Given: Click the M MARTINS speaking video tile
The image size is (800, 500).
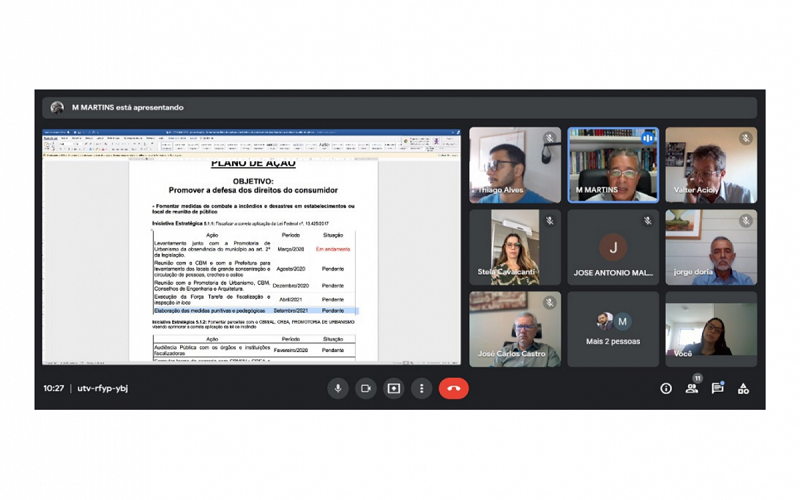Looking at the screenshot, I should click(x=613, y=165).
